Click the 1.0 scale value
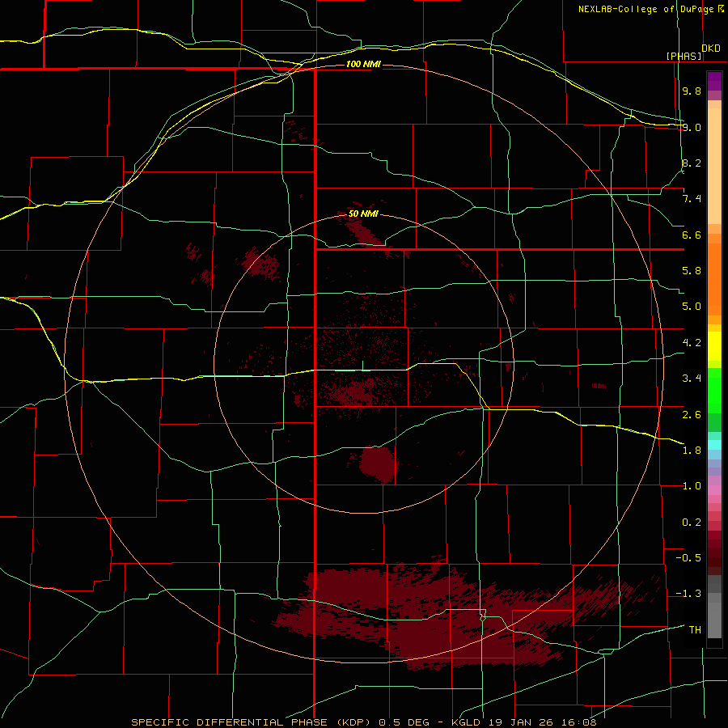The image size is (728, 728). [692, 486]
